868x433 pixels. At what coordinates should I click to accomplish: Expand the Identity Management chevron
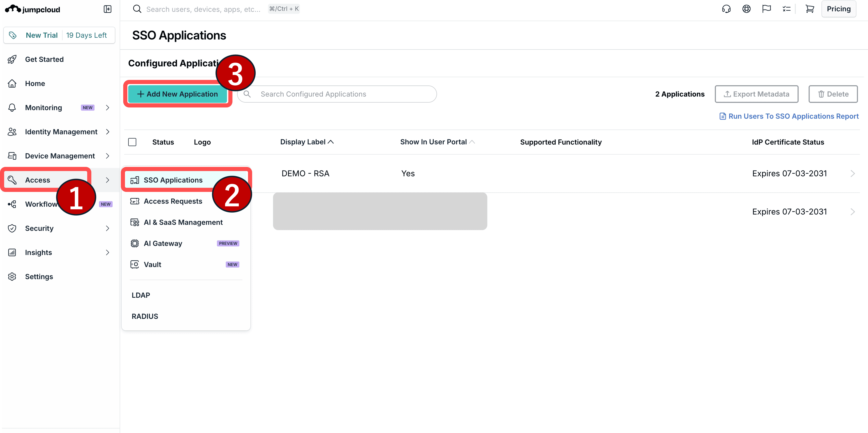click(107, 132)
